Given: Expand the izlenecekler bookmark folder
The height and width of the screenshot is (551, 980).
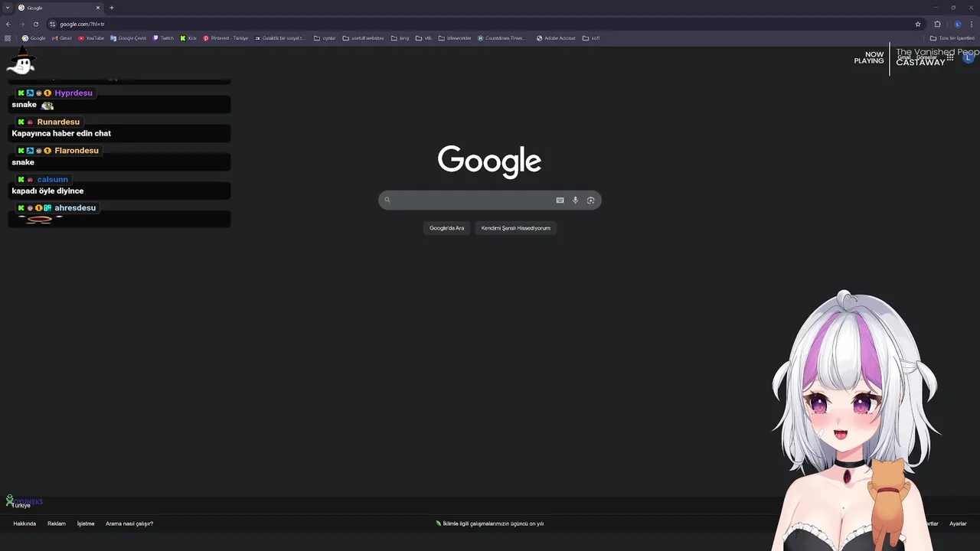Looking at the screenshot, I should [x=455, y=37].
